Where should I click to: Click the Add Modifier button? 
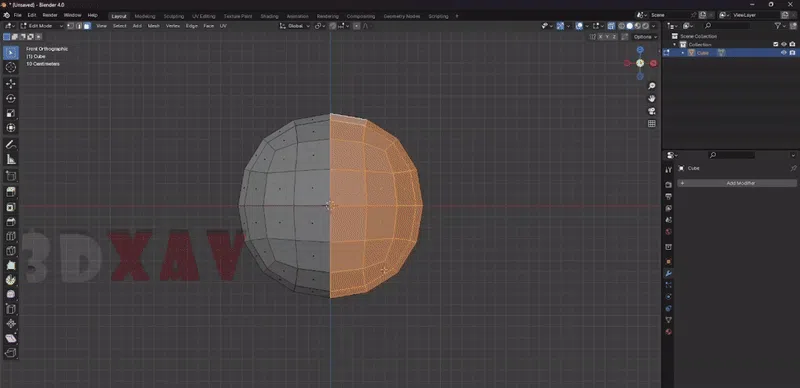[737, 183]
